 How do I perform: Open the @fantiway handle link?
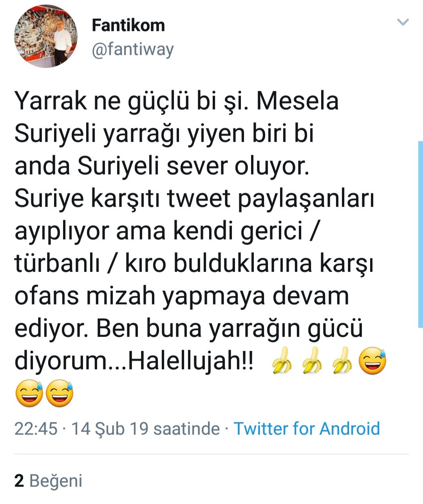pos(133,50)
